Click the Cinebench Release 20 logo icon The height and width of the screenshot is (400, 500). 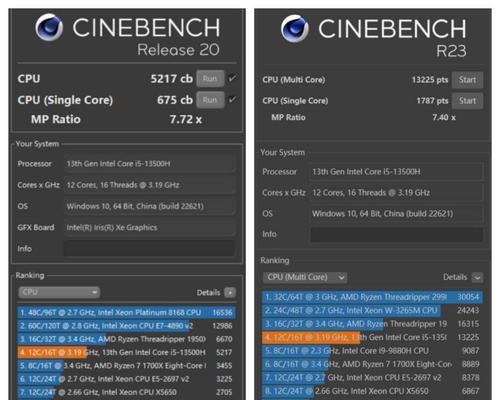(49, 27)
